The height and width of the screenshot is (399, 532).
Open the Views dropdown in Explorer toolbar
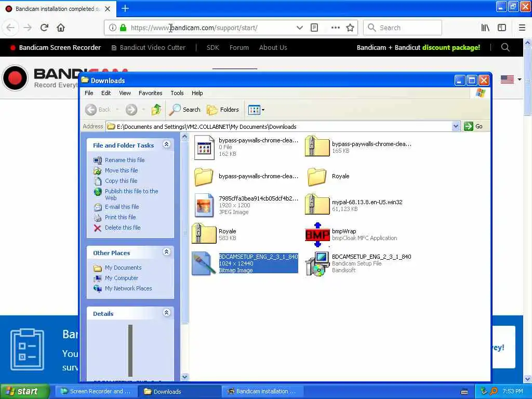tap(257, 110)
